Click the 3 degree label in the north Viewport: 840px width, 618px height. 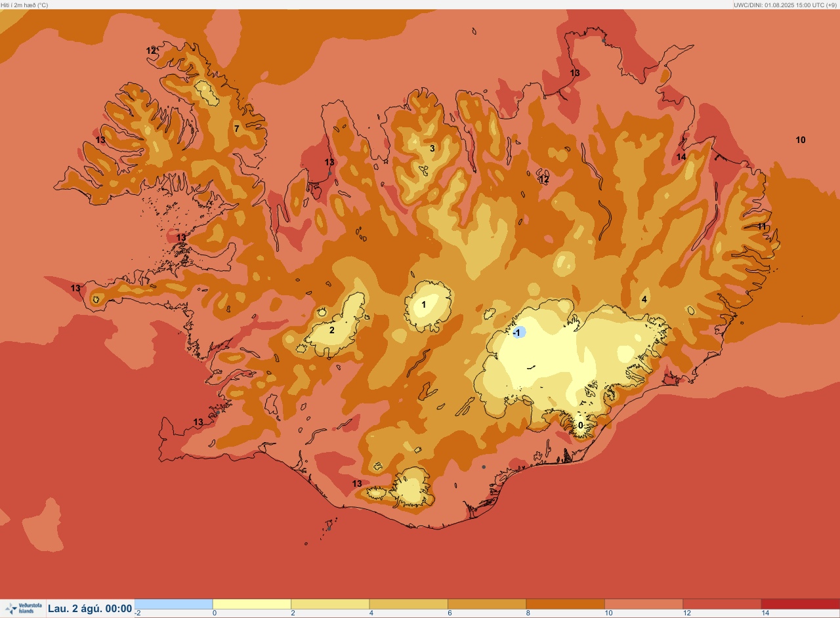tap(432, 148)
